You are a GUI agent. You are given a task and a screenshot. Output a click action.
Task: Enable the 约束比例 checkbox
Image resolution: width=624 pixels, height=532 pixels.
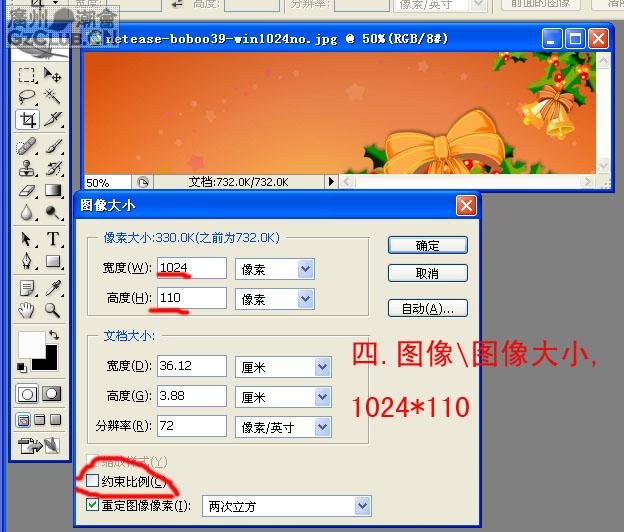(x=93, y=482)
